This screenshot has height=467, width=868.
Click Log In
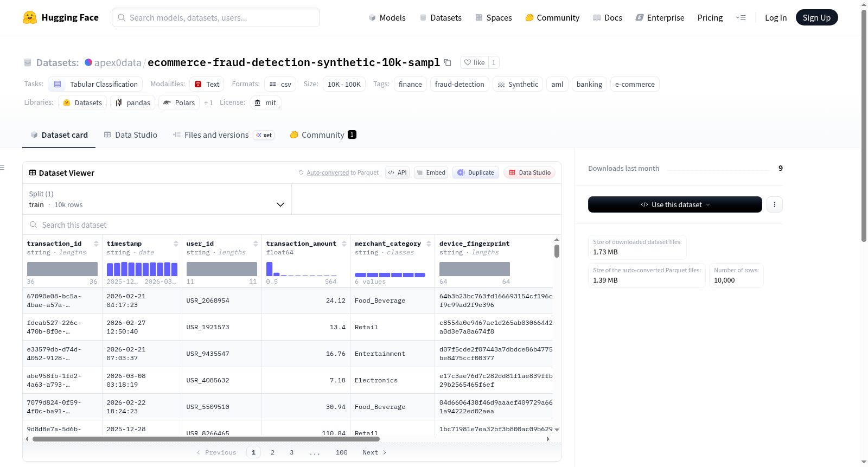click(776, 17)
